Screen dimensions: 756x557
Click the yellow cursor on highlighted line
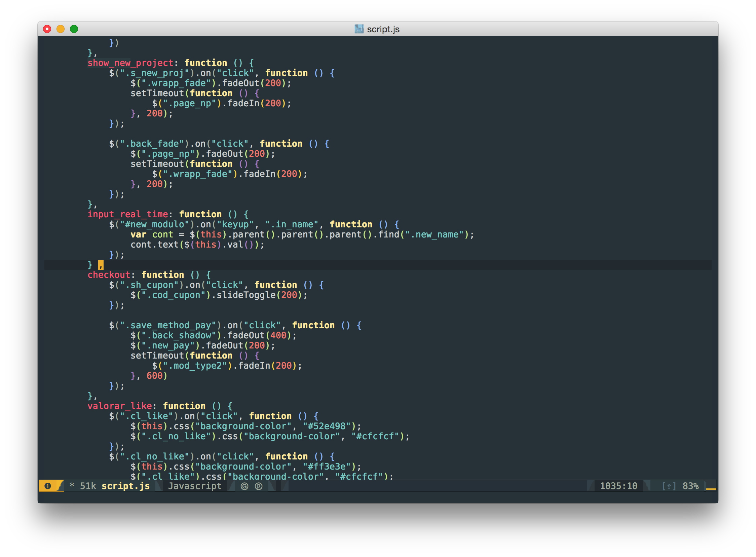click(x=101, y=265)
